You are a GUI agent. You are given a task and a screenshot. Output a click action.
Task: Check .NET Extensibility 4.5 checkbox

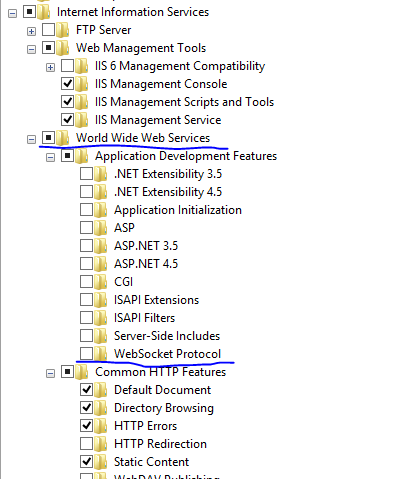pos(86,192)
